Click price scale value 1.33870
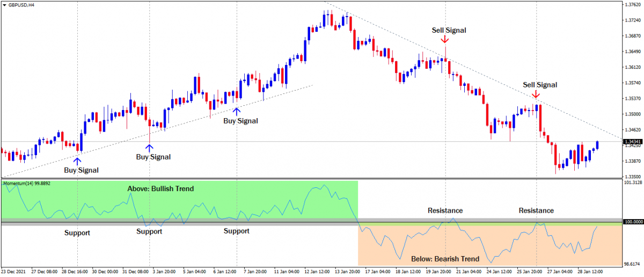644x277 pixels. 633,161
